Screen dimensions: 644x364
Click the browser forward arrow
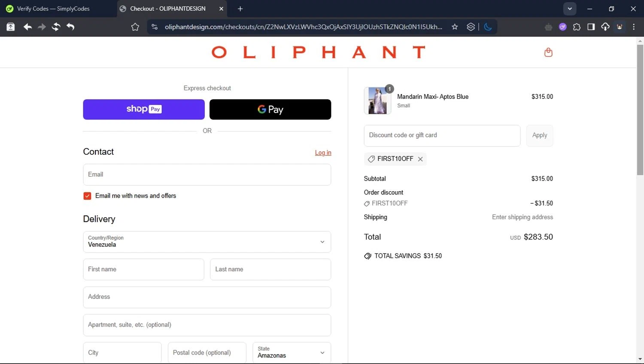point(42,27)
